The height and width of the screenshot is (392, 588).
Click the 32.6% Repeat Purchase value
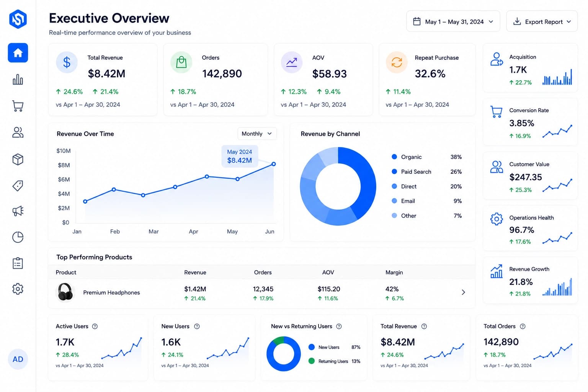(430, 73)
